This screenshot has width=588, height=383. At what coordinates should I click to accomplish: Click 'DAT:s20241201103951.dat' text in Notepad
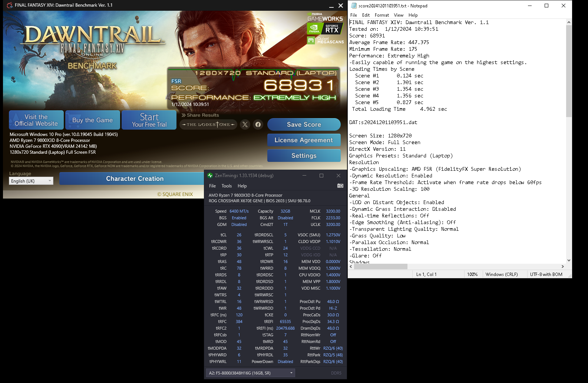[383, 122]
